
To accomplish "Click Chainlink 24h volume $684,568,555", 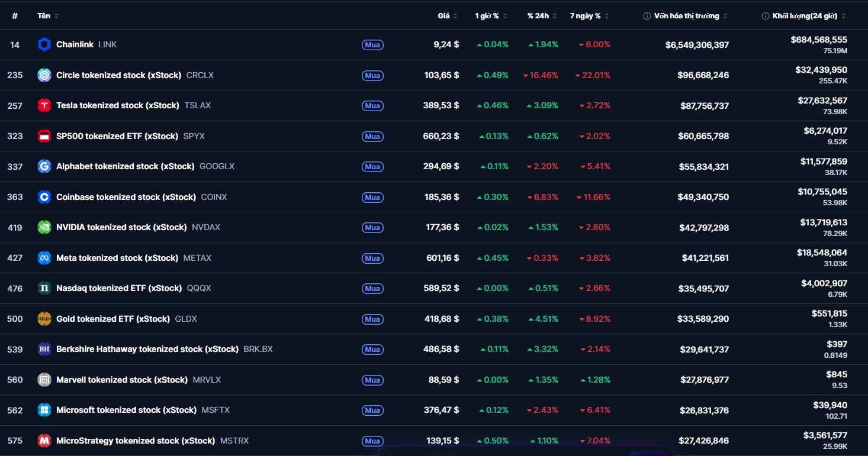I will coord(819,40).
